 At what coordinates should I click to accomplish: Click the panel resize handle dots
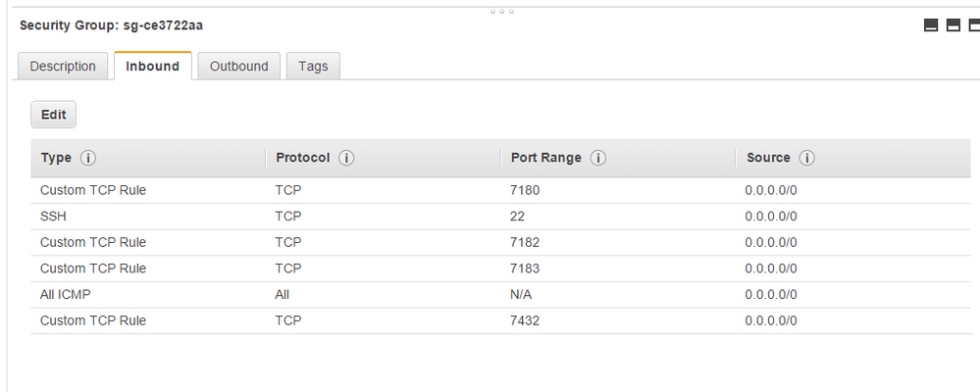pos(500,12)
